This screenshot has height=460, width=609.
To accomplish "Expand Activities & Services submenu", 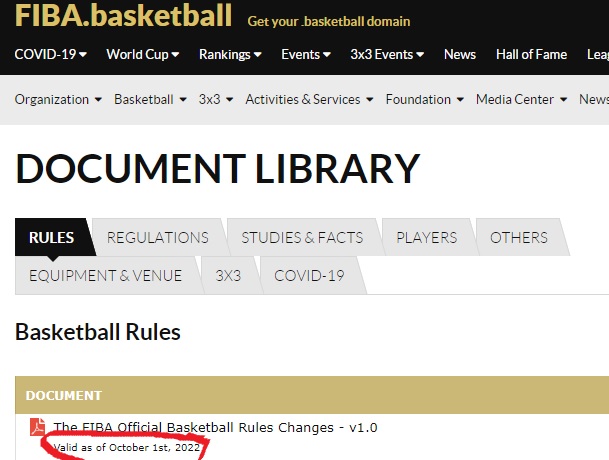I will tap(309, 99).
